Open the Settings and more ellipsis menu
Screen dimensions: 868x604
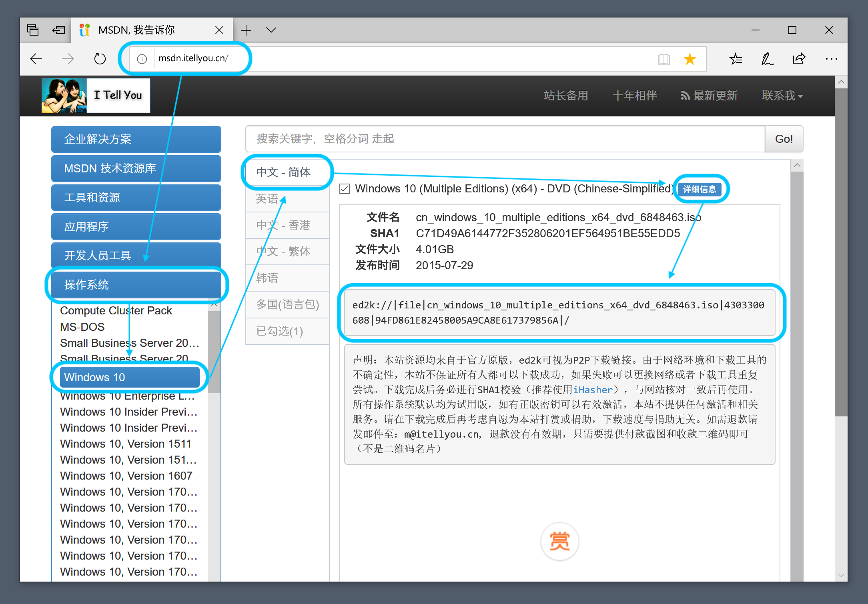coord(831,59)
